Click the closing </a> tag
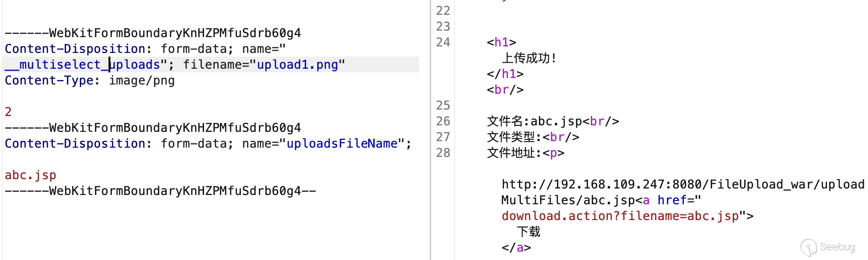This screenshot has height=260, width=868. coord(517,247)
